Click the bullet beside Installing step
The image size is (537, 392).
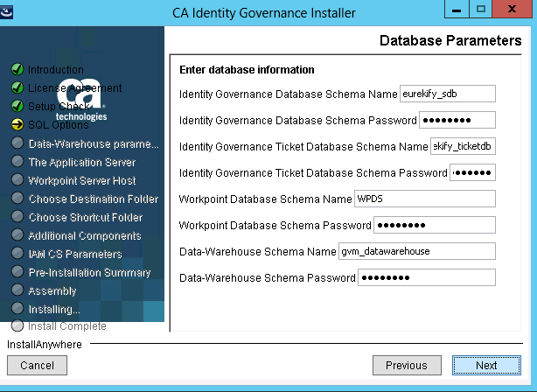(x=17, y=308)
